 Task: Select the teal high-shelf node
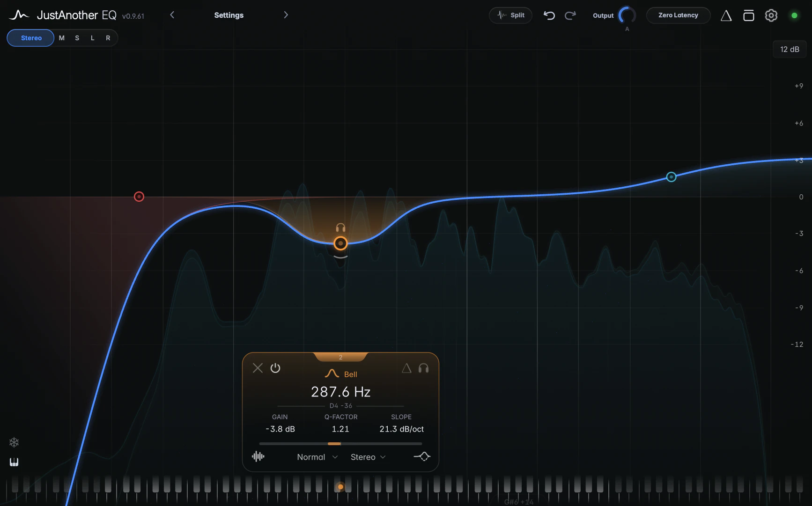pos(671,177)
